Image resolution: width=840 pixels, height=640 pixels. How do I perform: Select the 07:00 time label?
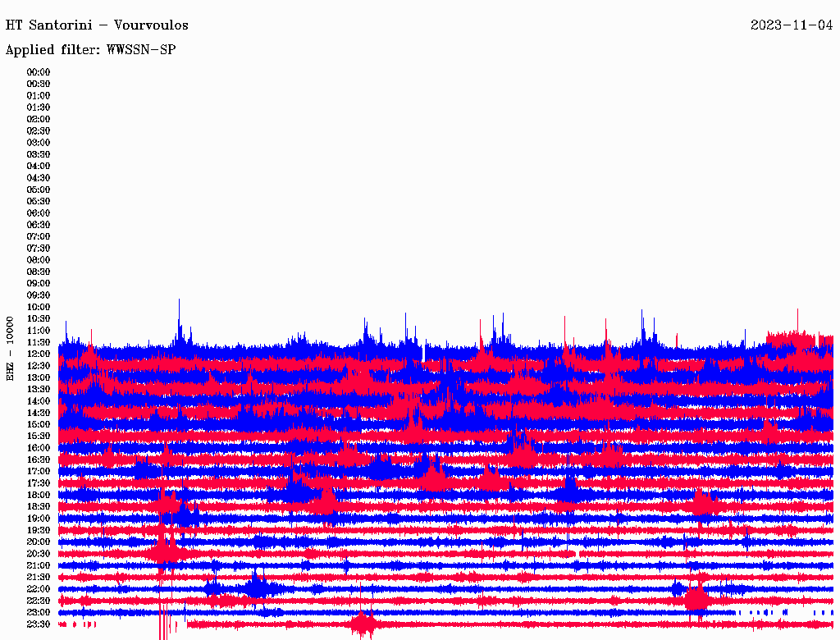pyautogui.click(x=39, y=237)
